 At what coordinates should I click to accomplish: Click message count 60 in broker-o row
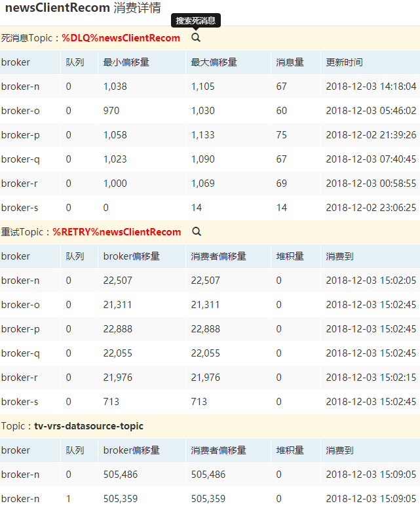281,111
